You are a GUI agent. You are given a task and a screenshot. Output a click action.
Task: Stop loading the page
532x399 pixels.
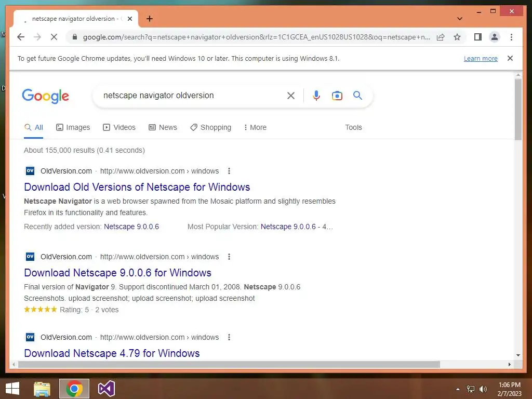(54, 37)
